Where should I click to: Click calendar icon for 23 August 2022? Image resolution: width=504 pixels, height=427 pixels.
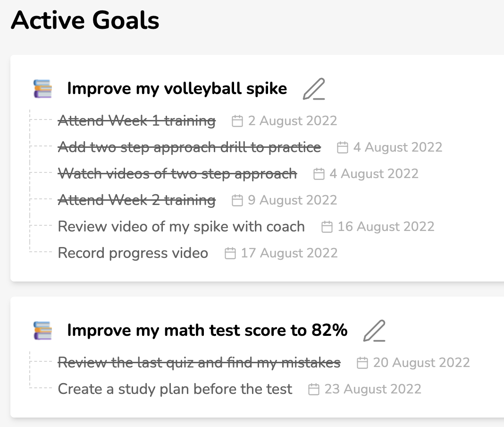[314, 389]
